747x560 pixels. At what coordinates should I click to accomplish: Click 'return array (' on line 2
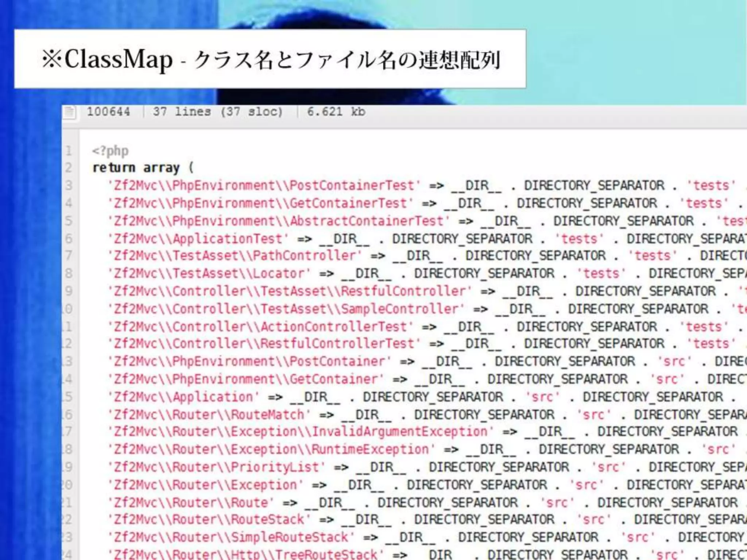(143, 168)
